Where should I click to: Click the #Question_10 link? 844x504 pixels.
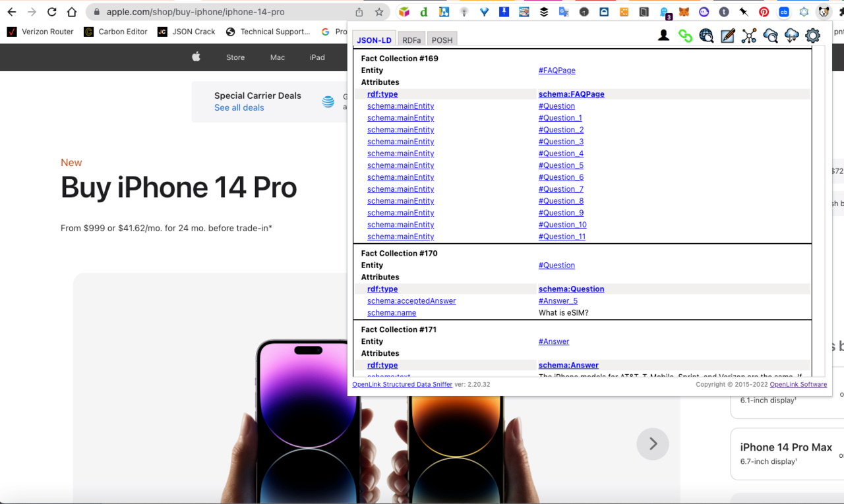coord(562,225)
